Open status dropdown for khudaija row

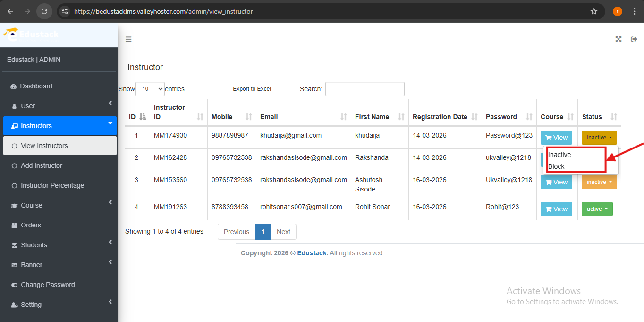(599, 138)
